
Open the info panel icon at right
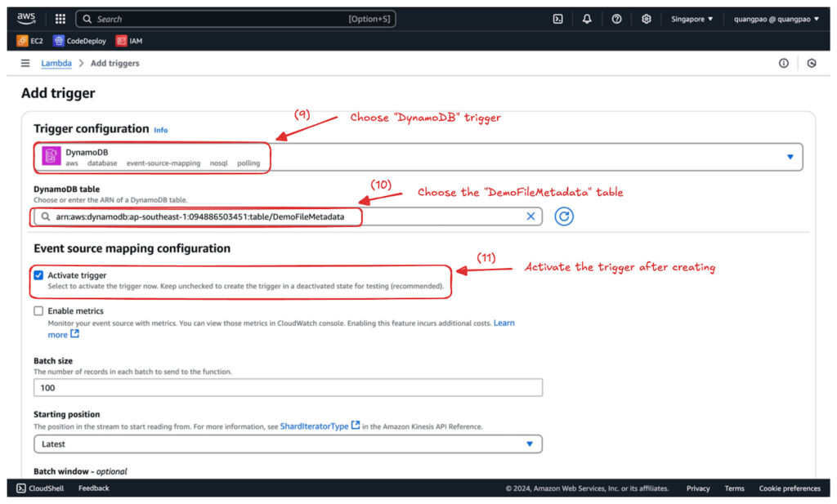click(x=783, y=63)
